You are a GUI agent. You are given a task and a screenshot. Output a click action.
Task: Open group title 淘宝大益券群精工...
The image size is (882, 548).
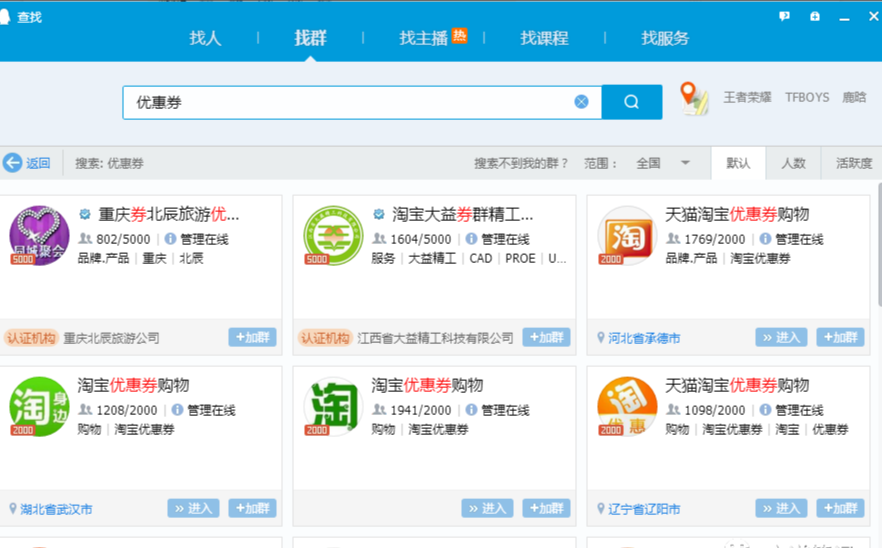point(462,214)
